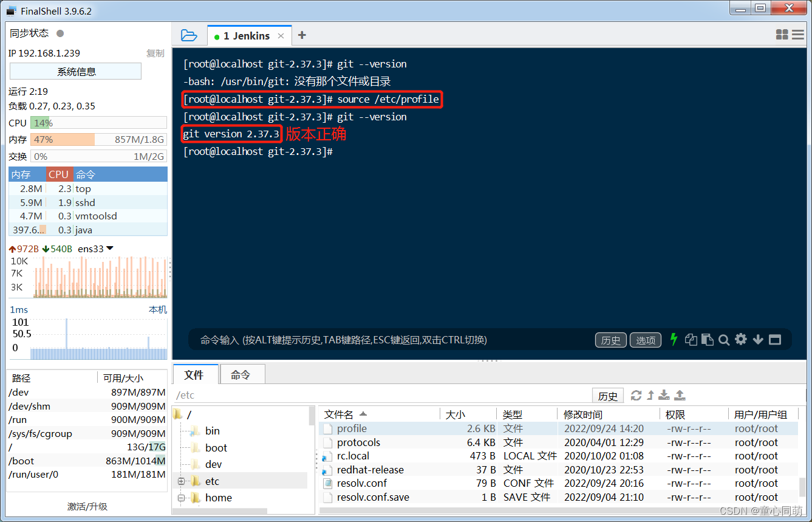Select the /boot disk row
The height and width of the screenshot is (522, 812).
[87, 461]
